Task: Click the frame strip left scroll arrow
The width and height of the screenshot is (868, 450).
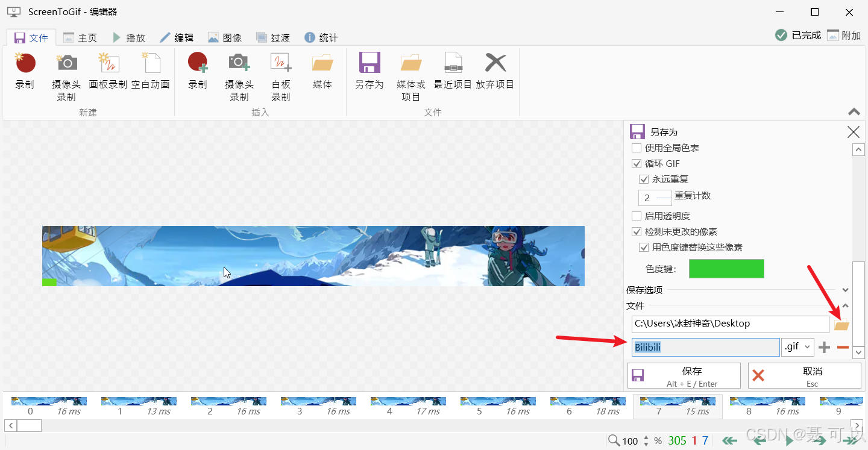Action: click(10, 425)
